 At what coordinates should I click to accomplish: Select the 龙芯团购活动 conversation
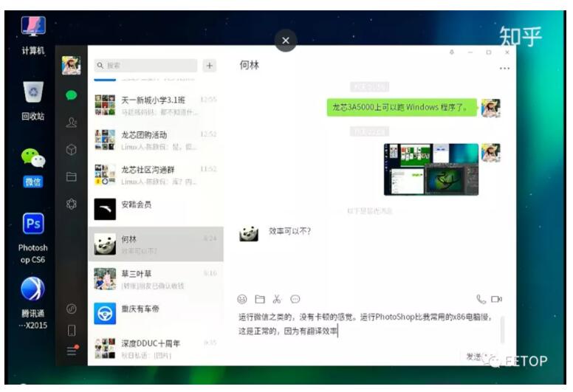click(155, 140)
